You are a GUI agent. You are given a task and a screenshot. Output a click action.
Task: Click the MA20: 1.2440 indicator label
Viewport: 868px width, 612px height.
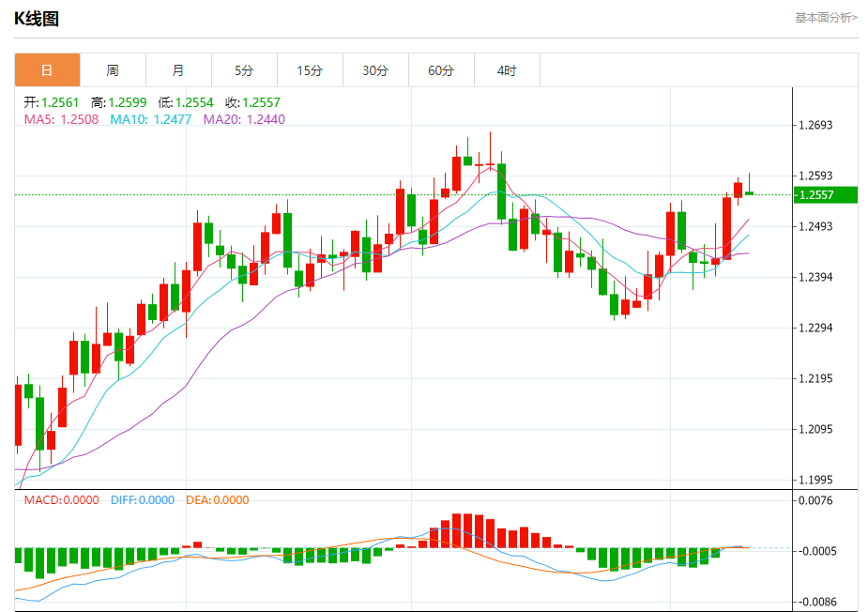(x=244, y=119)
